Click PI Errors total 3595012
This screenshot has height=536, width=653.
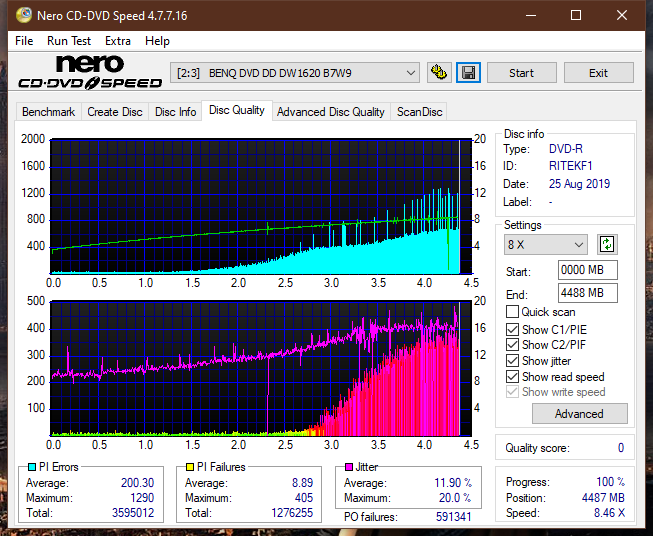[133, 513]
